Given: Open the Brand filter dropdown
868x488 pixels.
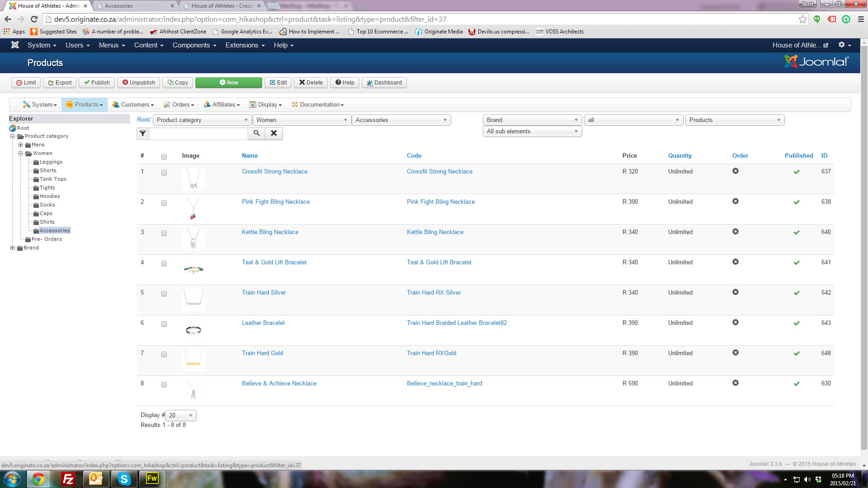Looking at the screenshot, I should tap(532, 120).
